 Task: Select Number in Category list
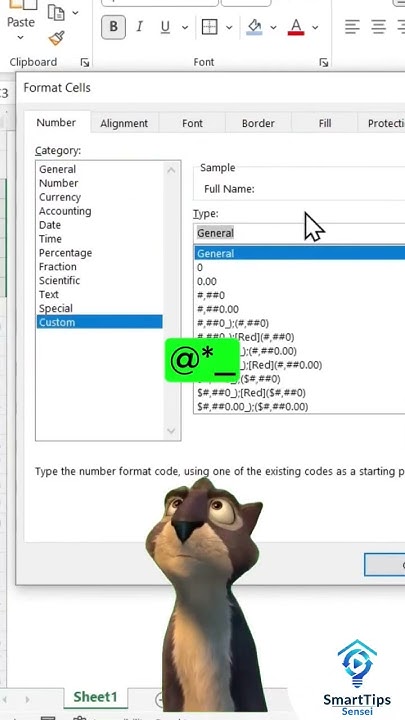(x=99, y=183)
